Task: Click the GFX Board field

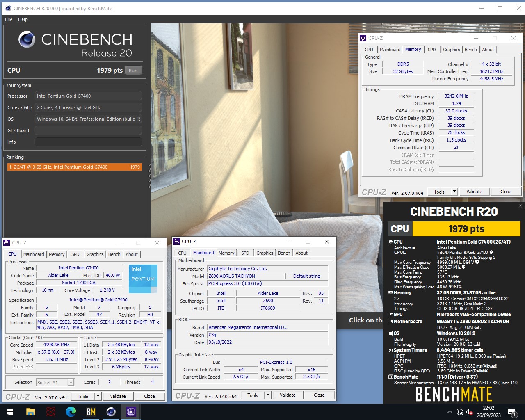Action: coord(88,130)
